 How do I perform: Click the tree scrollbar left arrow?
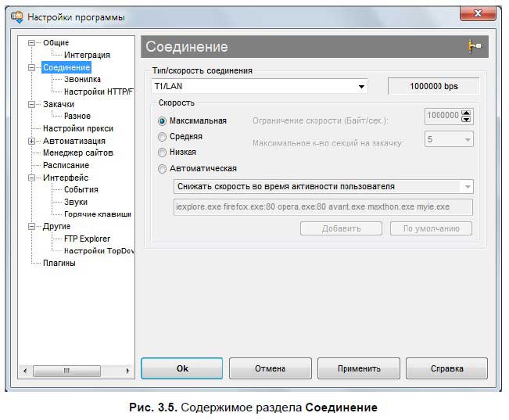pos(25,371)
